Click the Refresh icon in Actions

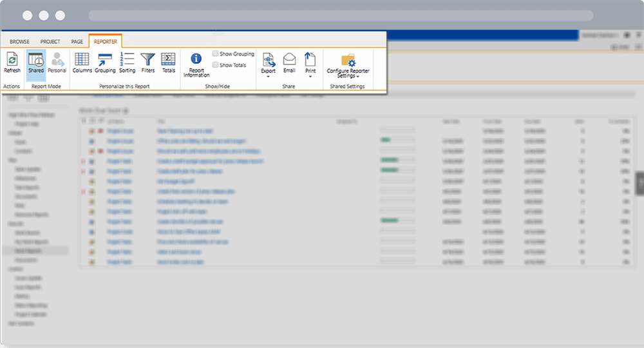(x=12, y=63)
